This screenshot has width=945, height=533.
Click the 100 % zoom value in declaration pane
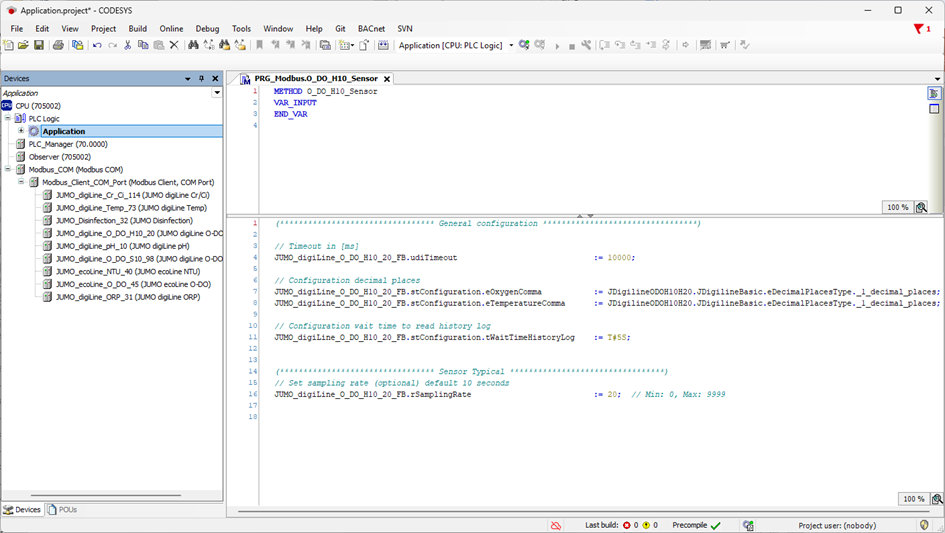[x=898, y=207]
